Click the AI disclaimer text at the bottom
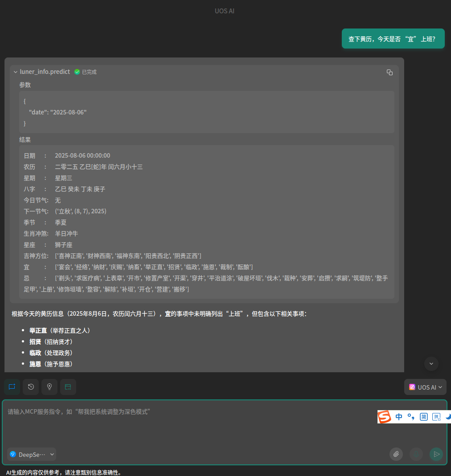Viewport: 451px width, 476px height. point(65,472)
